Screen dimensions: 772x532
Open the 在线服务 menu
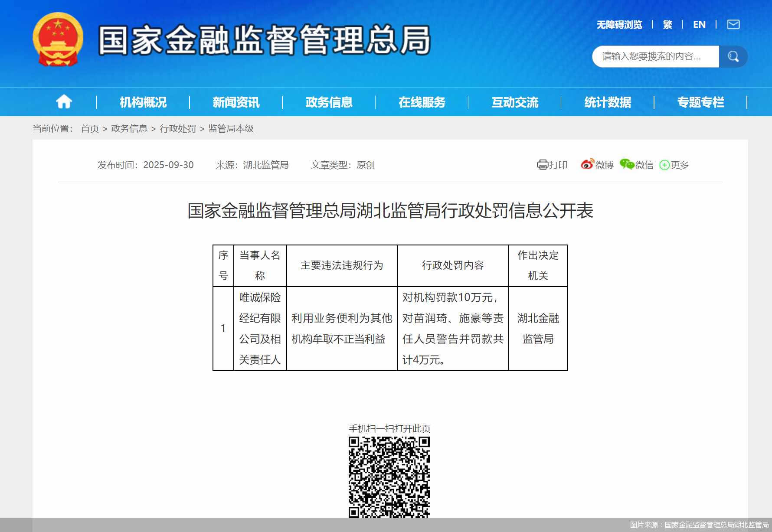click(x=422, y=102)
